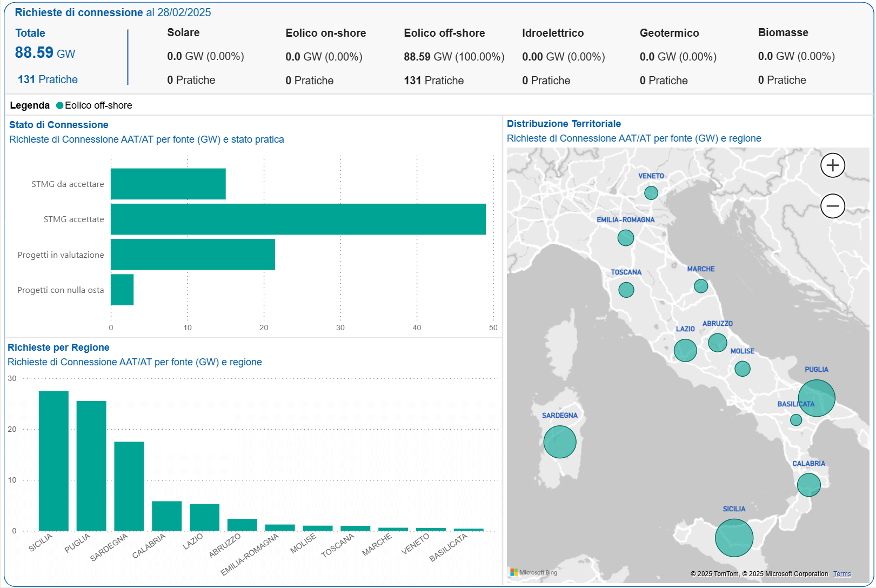This screenshot has height=588, width=876.
Task: Select the Sicilia bubble on the map
Action: (x=734, y=537)
